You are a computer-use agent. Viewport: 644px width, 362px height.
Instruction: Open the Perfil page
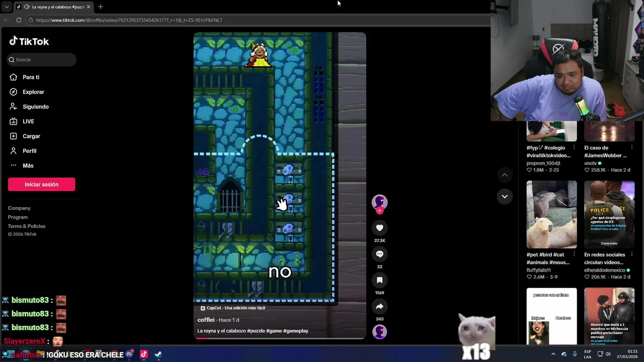click(x=29, y=151)
